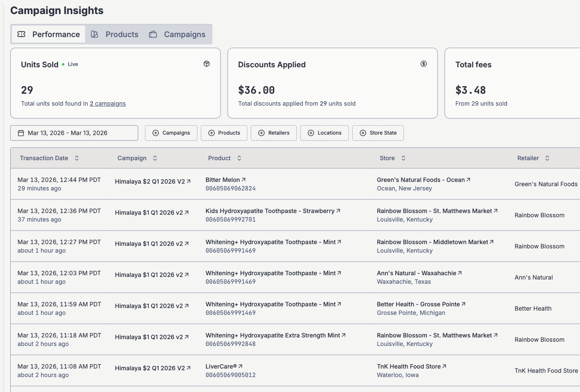The width and height of the screenshot is (580, 392).
Task: Open the LiverCare® product link
Action: click(224, 366)
